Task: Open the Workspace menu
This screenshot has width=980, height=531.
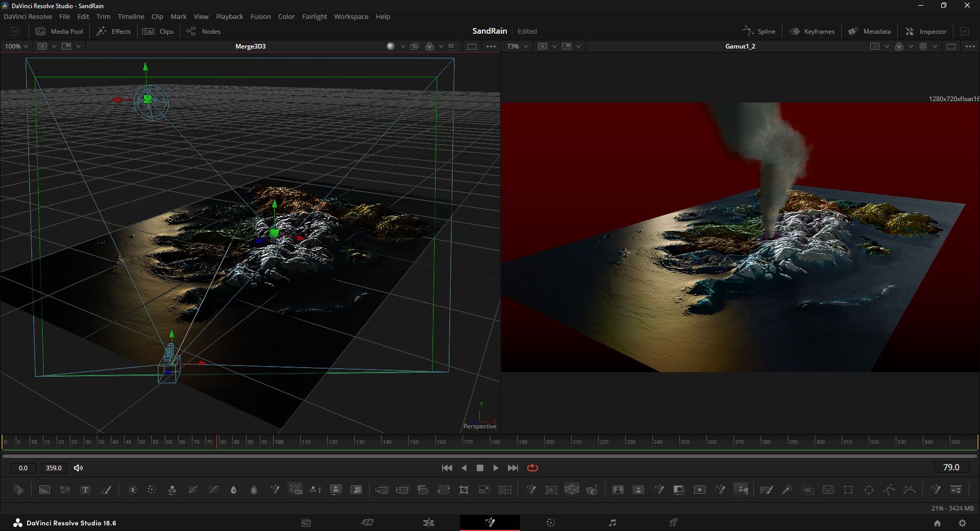Action: click(x=351, y=16)
